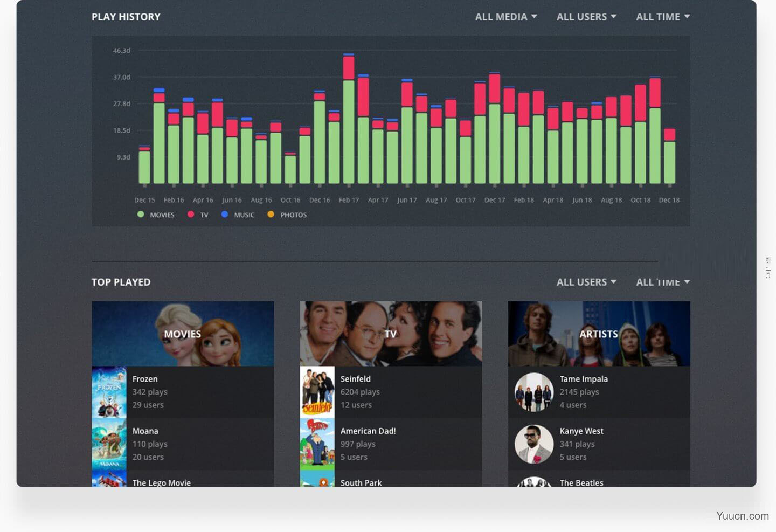Screen dimensions: 776x532
Task: Click the Frozen movie poster
Action: [109, 392]
